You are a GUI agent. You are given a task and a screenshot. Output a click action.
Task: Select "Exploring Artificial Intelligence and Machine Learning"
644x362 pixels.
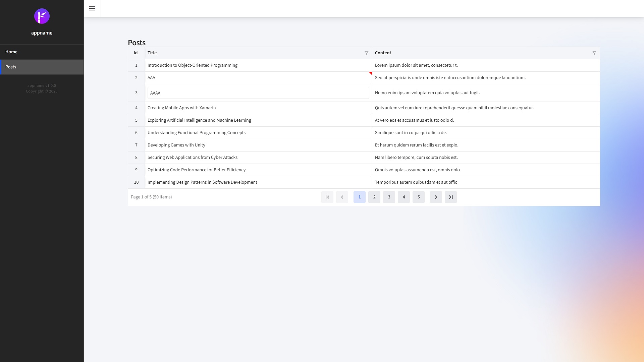pos(258,120)
